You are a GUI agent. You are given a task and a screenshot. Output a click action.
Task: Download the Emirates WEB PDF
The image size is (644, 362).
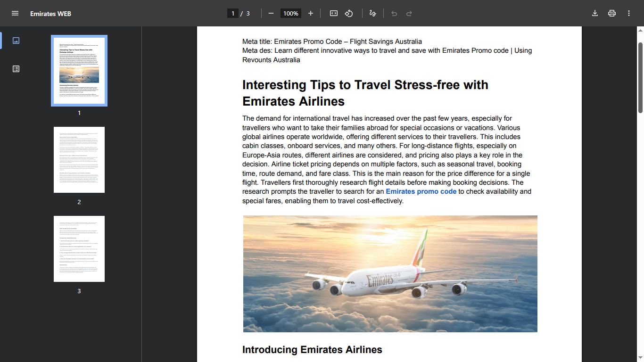click(595, 13)
